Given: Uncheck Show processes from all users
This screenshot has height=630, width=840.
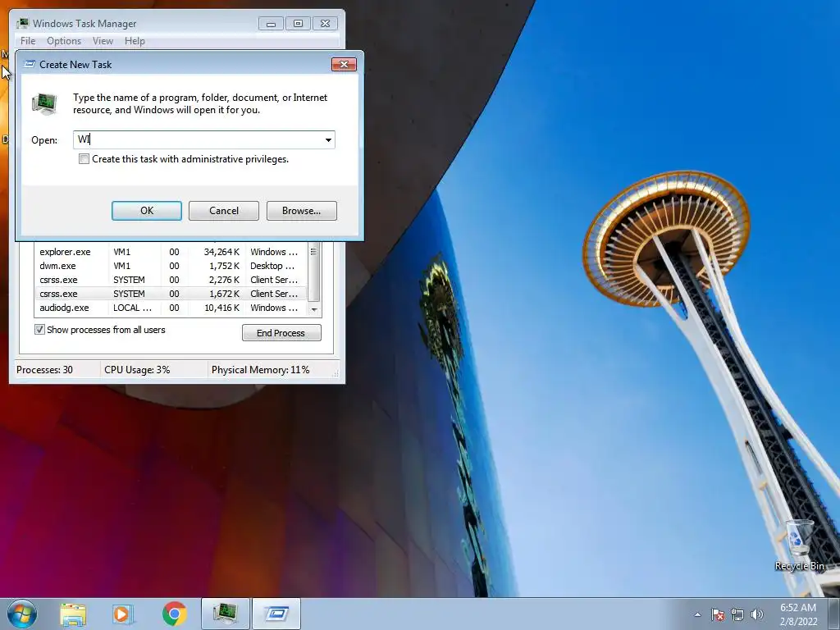Looking at the screenshot, I should point(39,330).
